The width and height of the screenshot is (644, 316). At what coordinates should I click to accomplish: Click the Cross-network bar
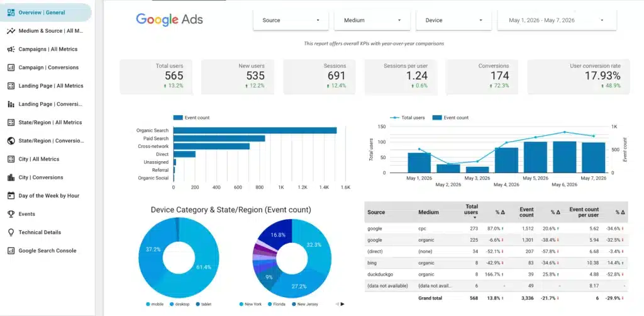tap(211, 146)
